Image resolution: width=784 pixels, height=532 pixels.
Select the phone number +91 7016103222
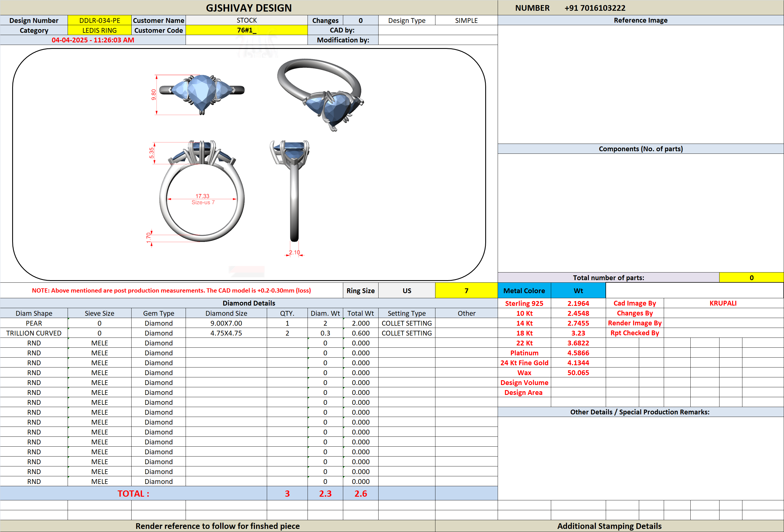tap(595, 8)
